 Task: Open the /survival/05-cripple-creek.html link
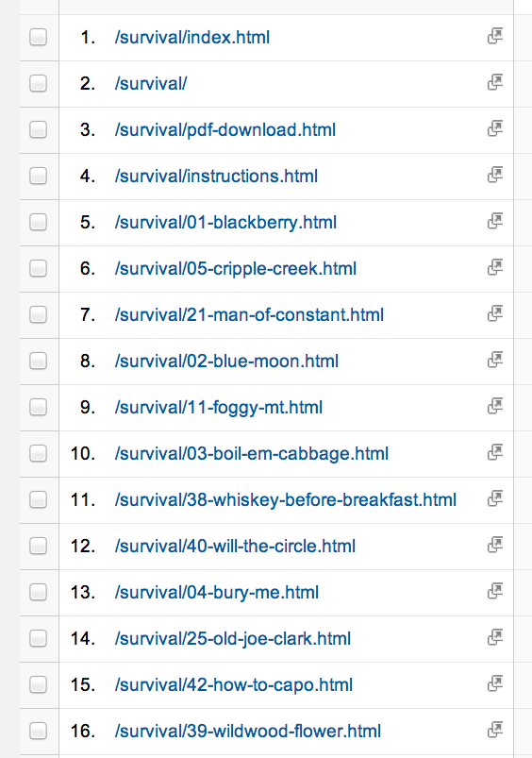coord(235,269)
